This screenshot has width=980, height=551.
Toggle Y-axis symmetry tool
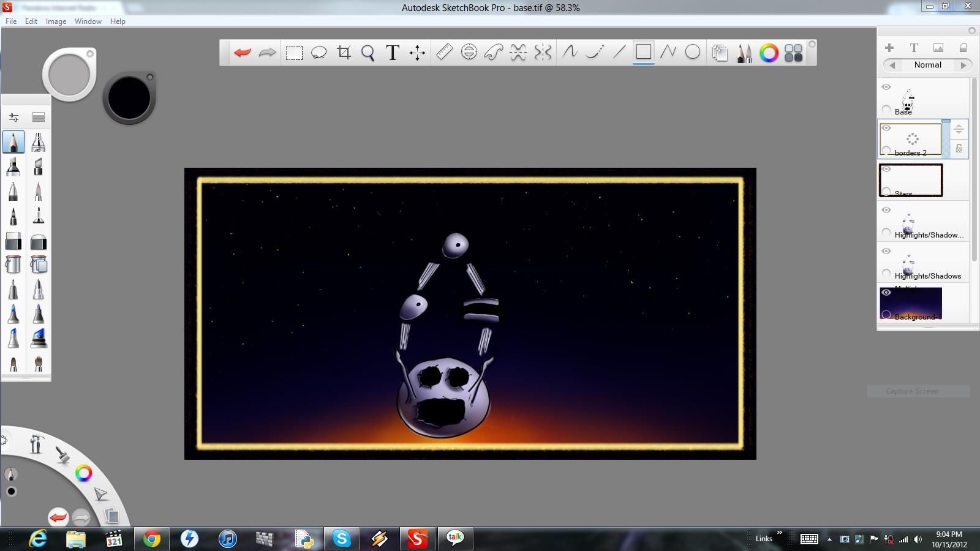click(543, 53)
